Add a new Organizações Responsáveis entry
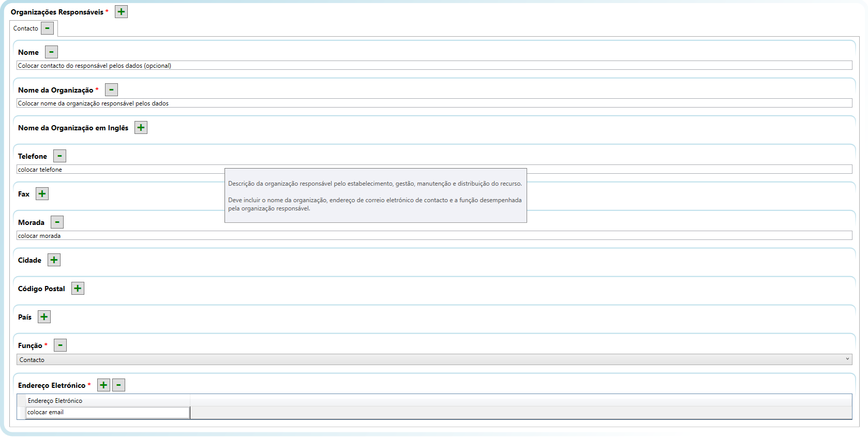 [x=121, y=12]
